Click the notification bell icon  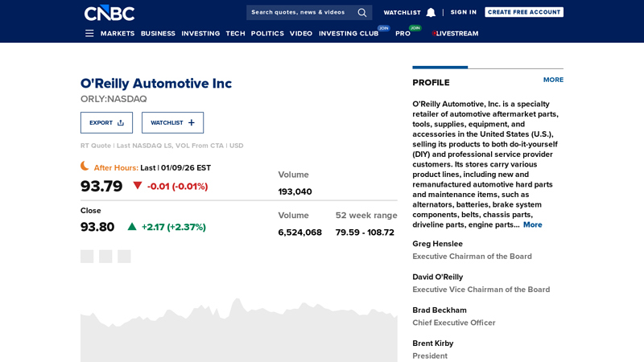pyautogui.click(x=431, y=13)
